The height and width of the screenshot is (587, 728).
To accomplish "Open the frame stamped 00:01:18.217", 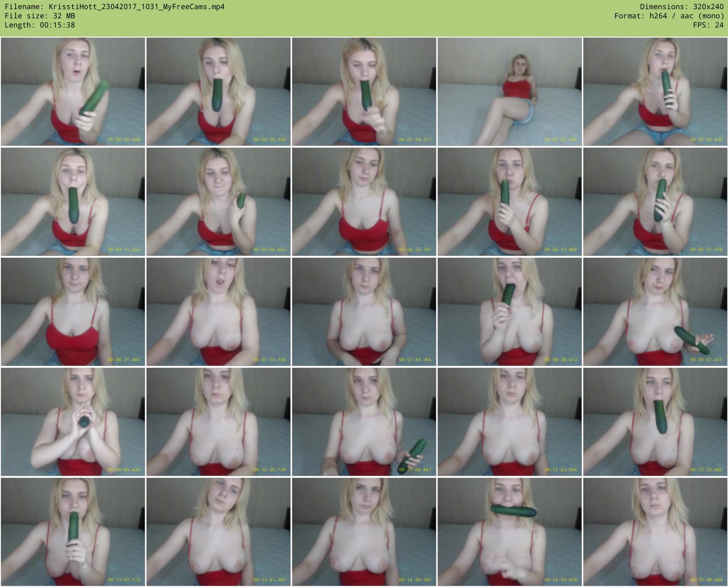I will tap(364, 92).
